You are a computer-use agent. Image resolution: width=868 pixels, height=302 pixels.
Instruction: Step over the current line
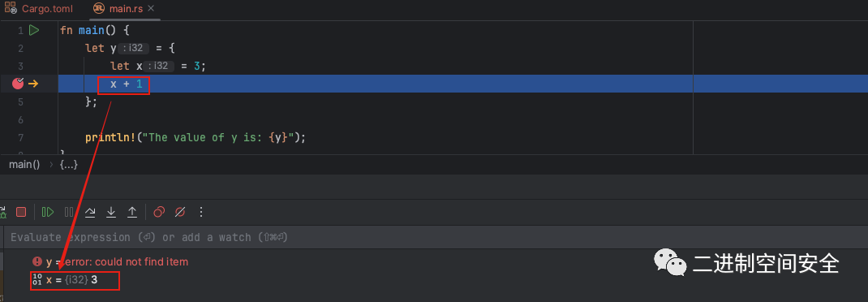[90, 212]
